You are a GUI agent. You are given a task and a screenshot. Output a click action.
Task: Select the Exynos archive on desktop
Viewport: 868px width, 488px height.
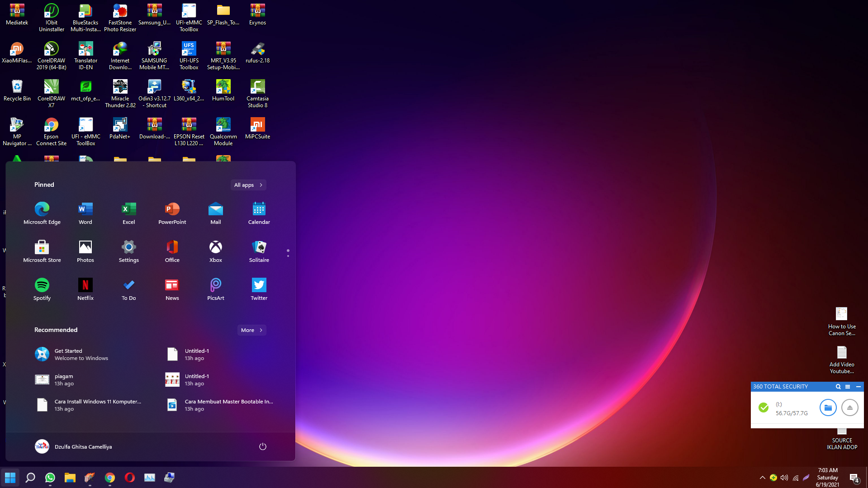(258, 14)
